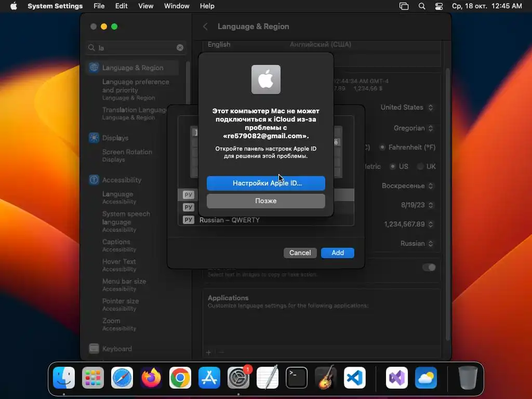This screenshot has height=399, width=532.
Task: Click the Keyboard sidebar icon
Action: [x=94, y=349]
